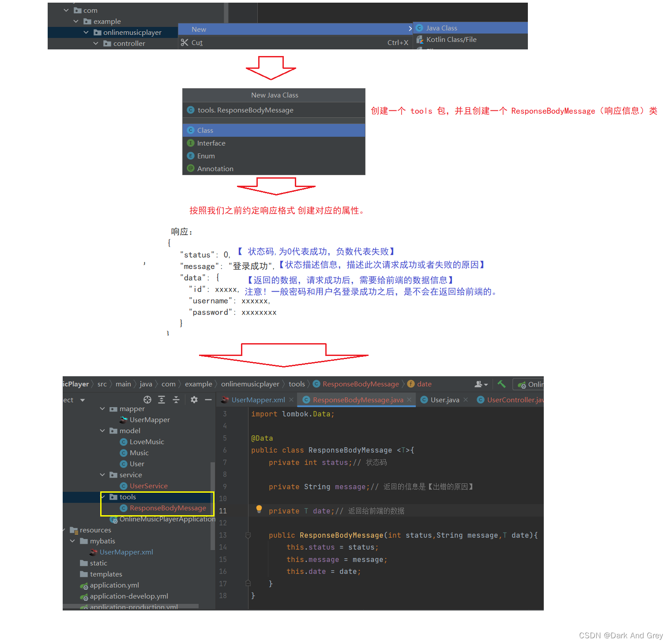Image resolution: width=670 pixels, height=644 pixels.
Task: Open the New submenu in context menu
Action: (x=295, y=29)
